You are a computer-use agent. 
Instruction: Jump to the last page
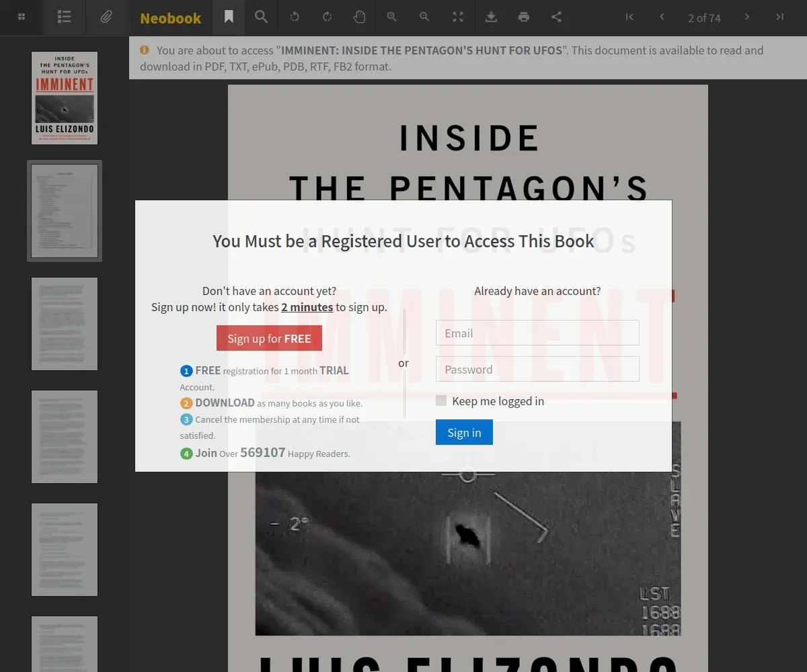tap(779, 17)
